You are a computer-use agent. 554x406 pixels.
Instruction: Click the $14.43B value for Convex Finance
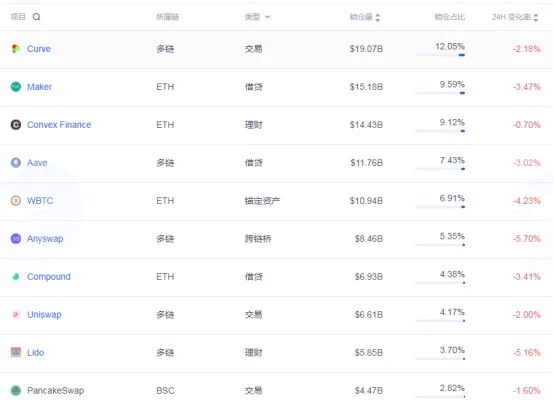tap(366, 125)
